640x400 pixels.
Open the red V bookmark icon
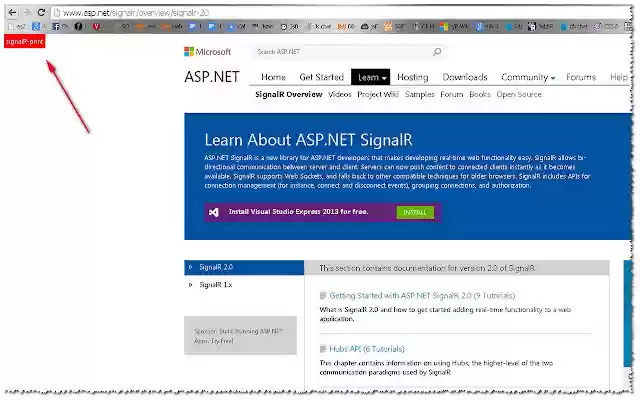(x=96, y=26)
